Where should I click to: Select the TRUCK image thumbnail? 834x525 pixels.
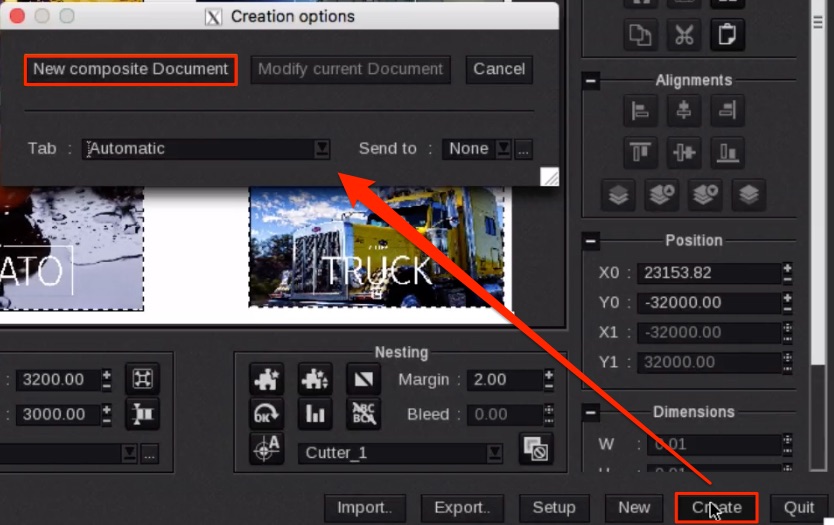click(x=377, y=250)
